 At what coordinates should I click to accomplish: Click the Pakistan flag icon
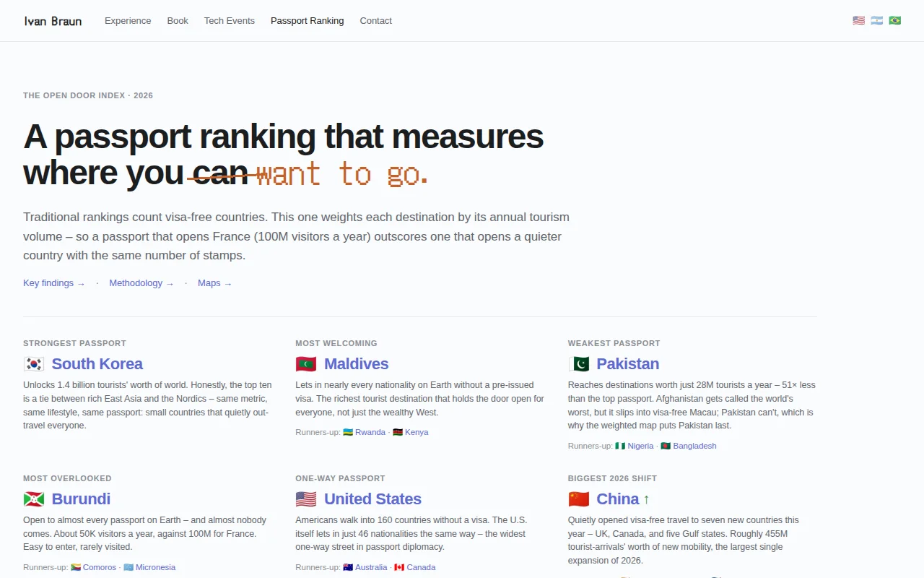tap(579, 364)
